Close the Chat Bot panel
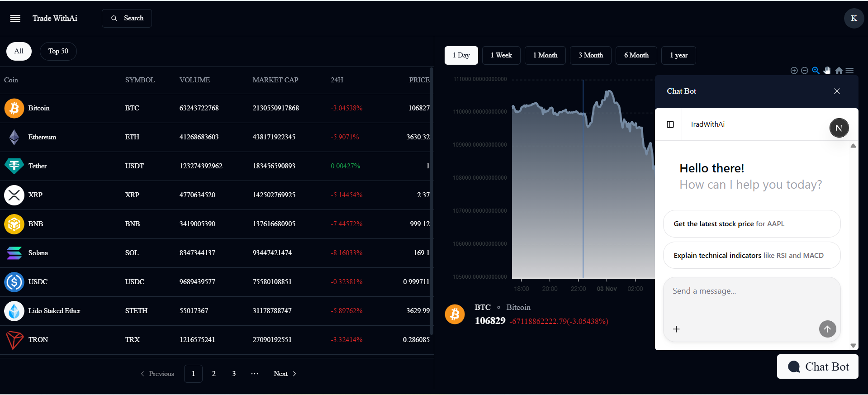The width and height of the screenshot is (868, 395). pyautogui.click(x=837, y=91)
